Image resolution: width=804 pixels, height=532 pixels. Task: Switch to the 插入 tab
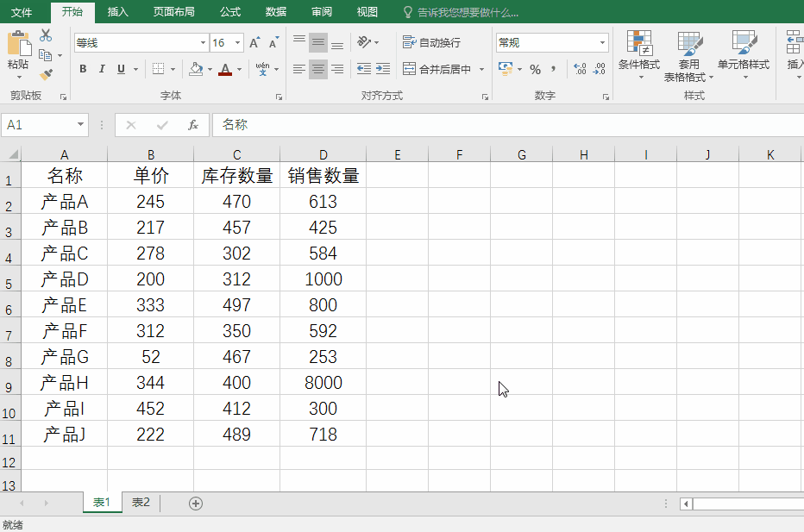(x=118, y=12)
